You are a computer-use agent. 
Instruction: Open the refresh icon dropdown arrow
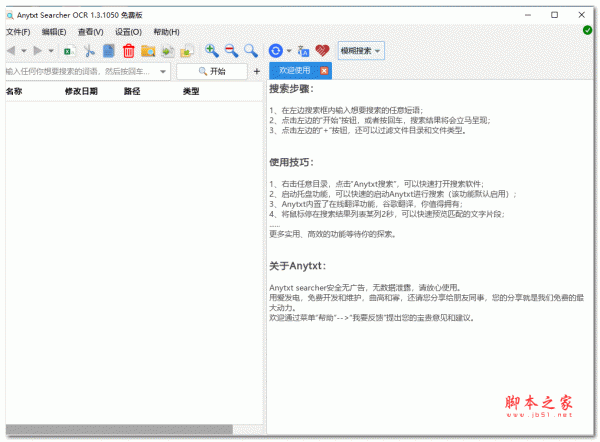pos(289,51)
